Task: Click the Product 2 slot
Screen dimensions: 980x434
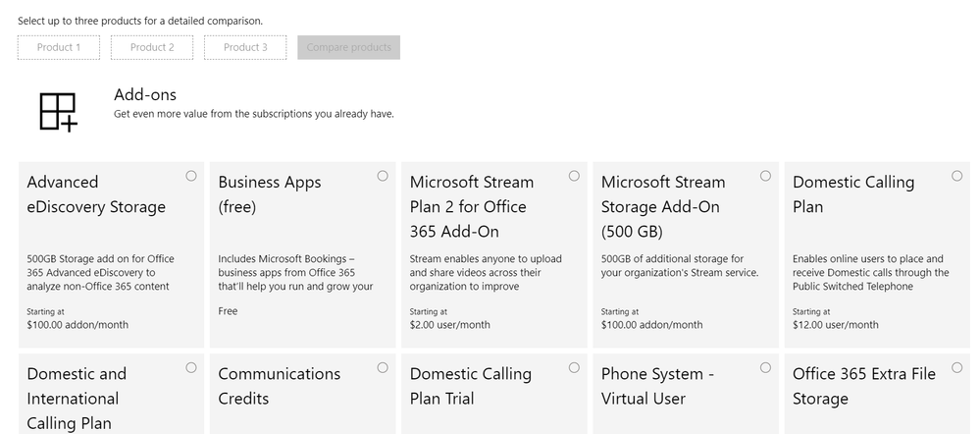Action: (152, 47)
